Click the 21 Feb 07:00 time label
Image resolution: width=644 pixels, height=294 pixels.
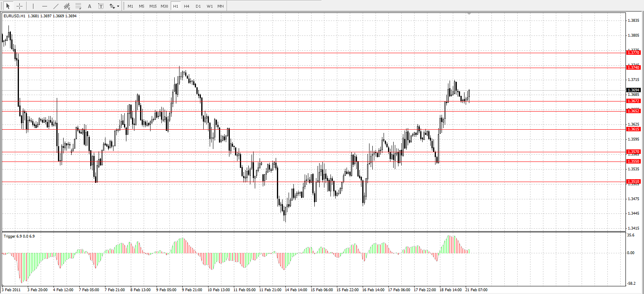tap(476, 290)
